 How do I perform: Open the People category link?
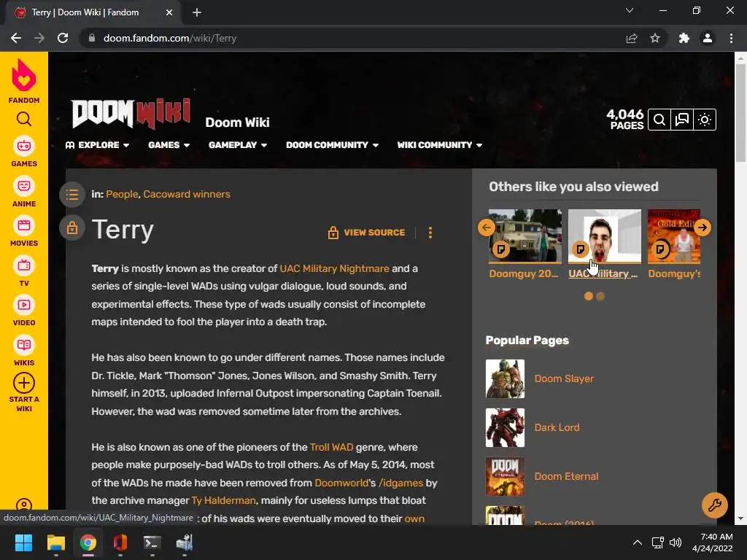click(122, 194)
